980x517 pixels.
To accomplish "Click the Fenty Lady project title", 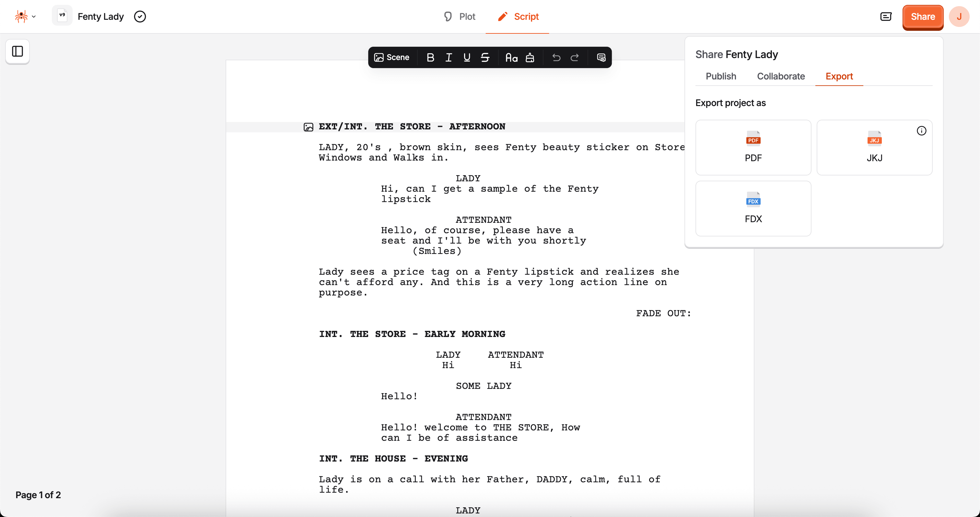I will tap(100, 16).
